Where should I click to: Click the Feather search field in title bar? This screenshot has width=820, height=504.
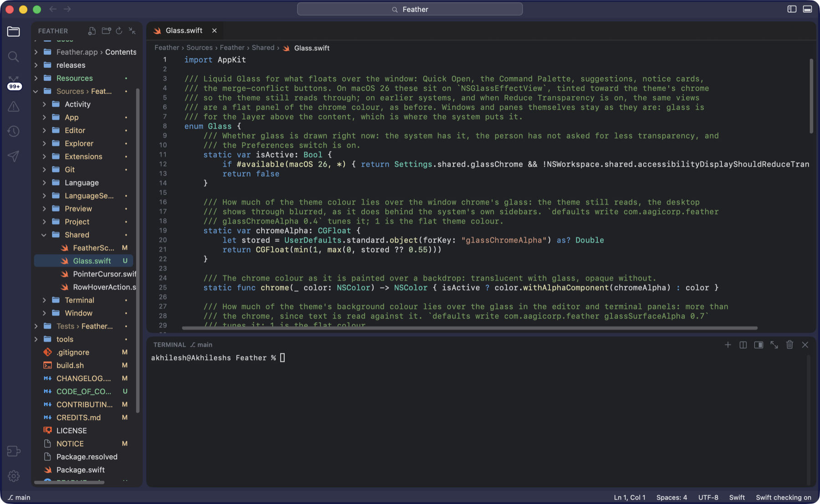[410, 9]
